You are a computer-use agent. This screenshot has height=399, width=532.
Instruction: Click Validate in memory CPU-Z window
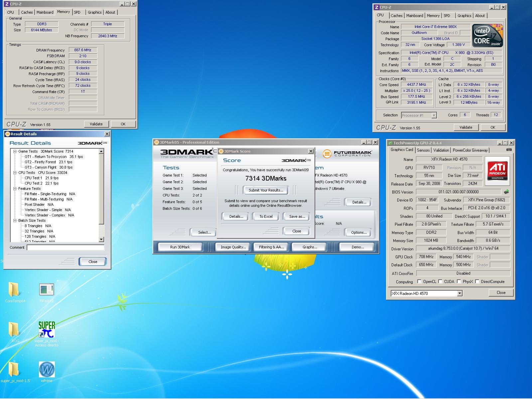(96, 124)
